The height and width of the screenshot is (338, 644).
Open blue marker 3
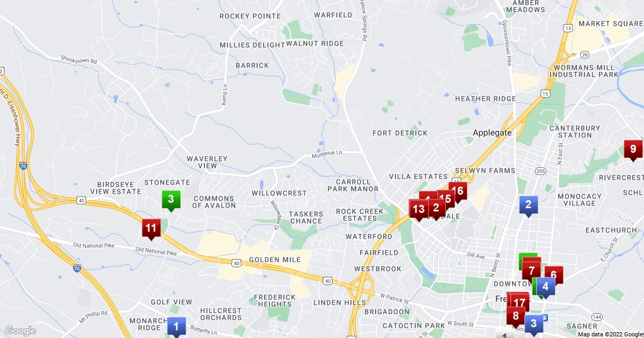coord(533,324)
